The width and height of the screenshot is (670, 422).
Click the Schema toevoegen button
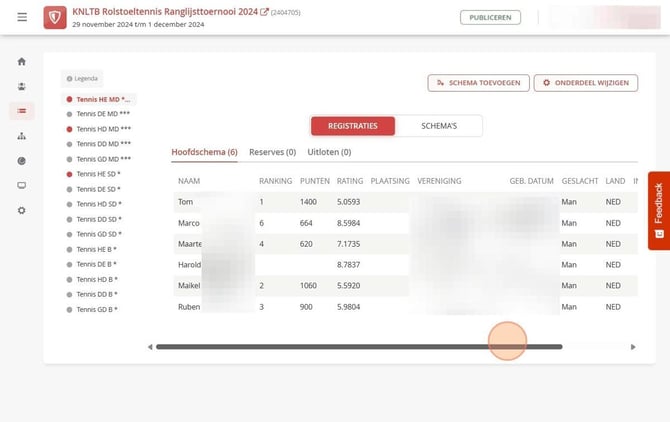[478, 83]
